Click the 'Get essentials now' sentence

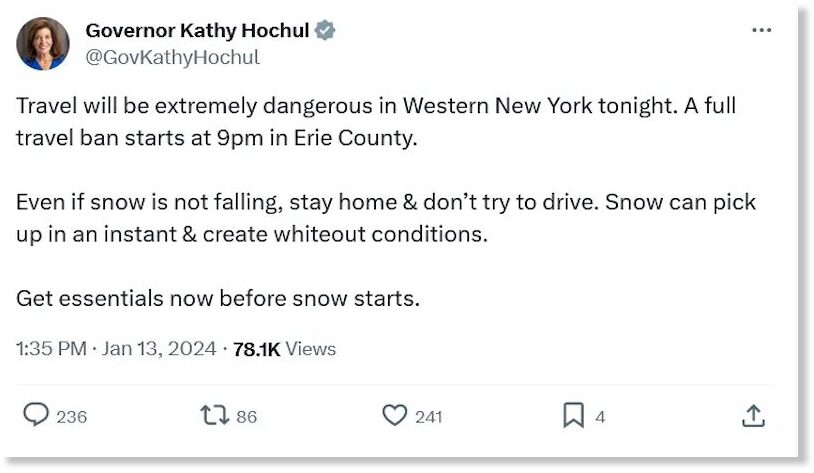[218, 299]
